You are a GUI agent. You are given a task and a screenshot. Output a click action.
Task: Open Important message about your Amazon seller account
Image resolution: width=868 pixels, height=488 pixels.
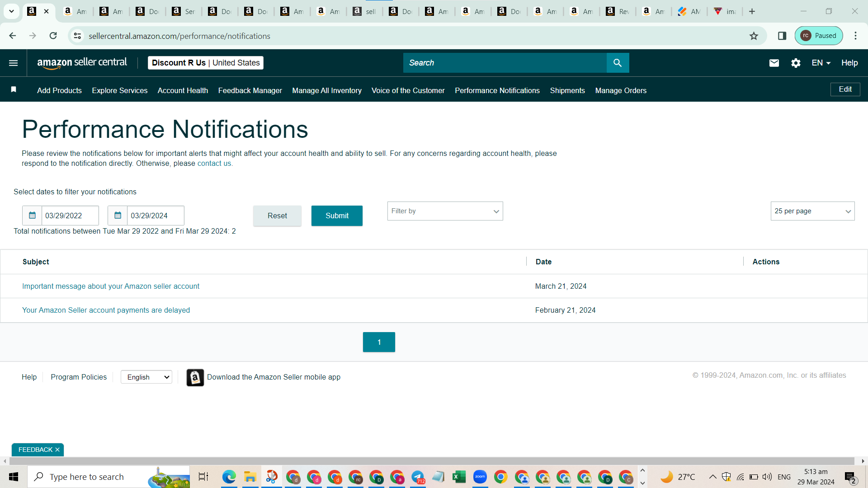coord(111,286)
